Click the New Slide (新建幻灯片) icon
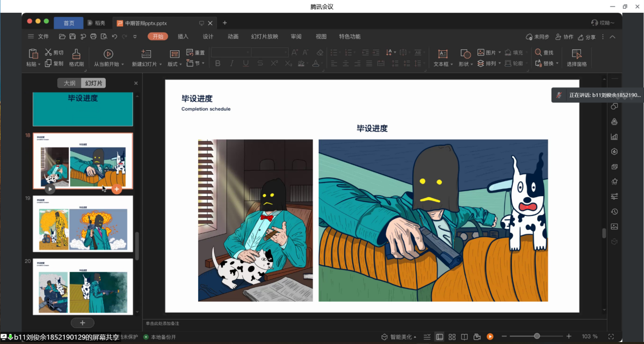Viewport: 644px width, 344px height. point(146,53)
